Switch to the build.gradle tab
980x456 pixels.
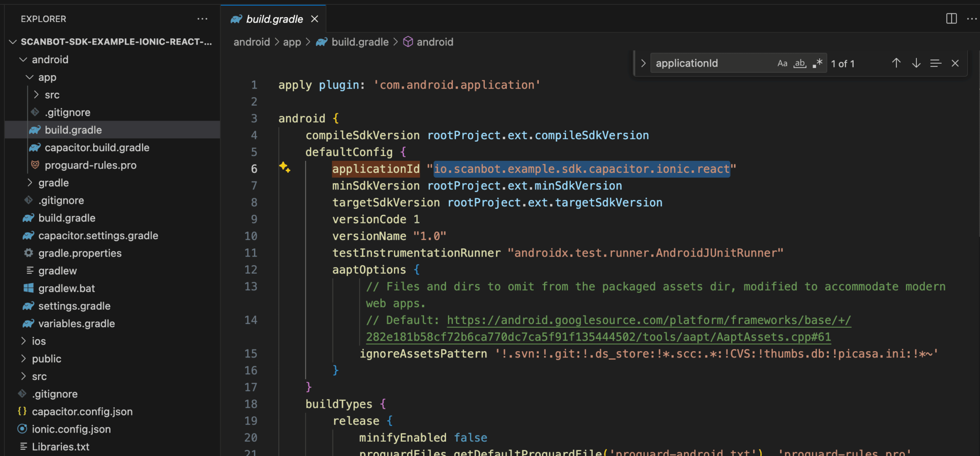[x=273, y=19]
